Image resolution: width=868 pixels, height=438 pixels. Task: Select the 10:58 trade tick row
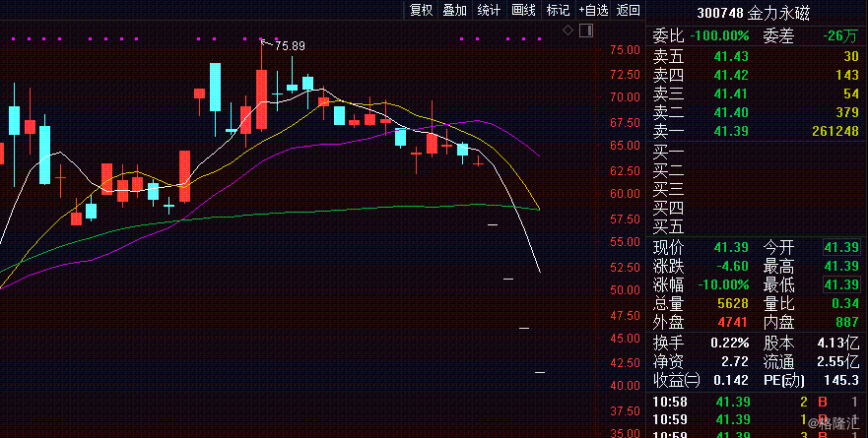(x=757, y=402)
